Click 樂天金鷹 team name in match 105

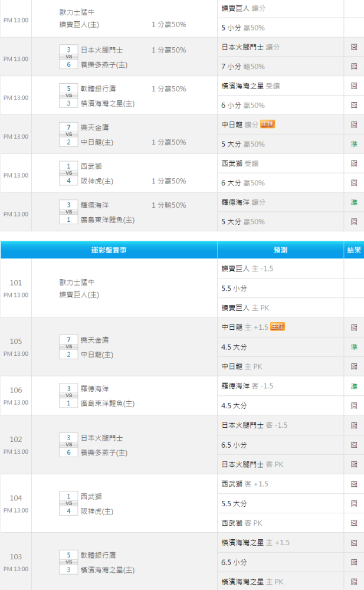click(x=94, y=340)
